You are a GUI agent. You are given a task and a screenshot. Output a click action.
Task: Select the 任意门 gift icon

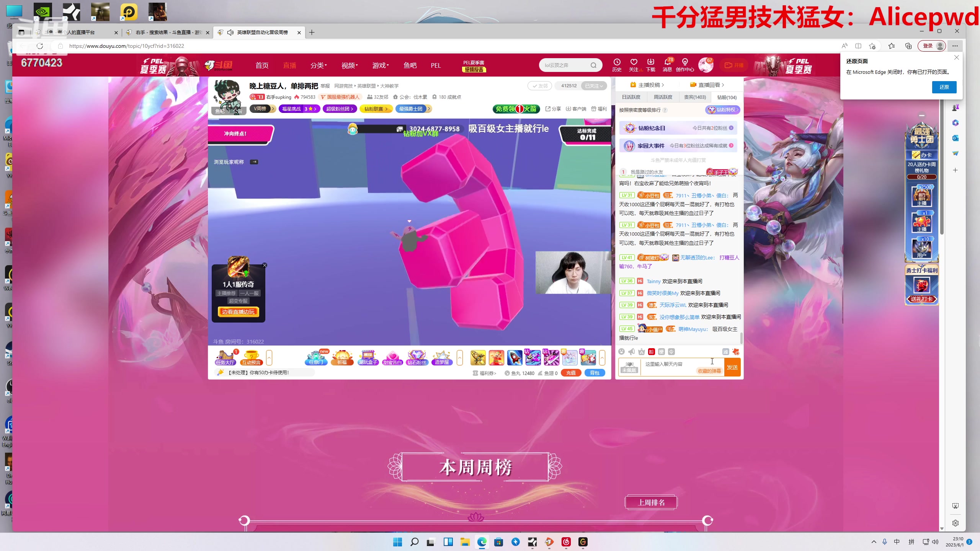(x=316, y=358)
